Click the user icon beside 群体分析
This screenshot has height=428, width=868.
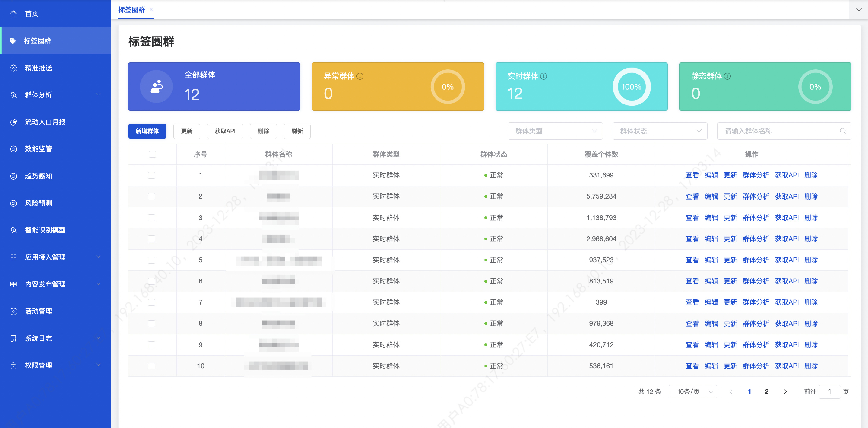tap(14, 95)
